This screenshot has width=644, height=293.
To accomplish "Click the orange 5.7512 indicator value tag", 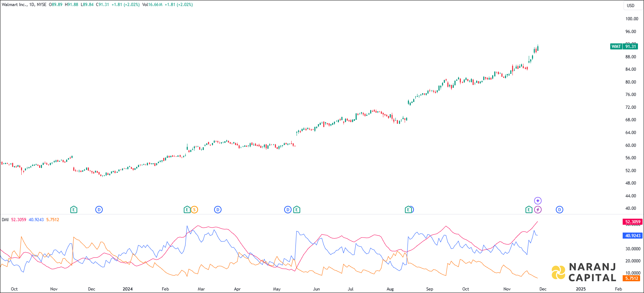I will click(x=631, y=278).
